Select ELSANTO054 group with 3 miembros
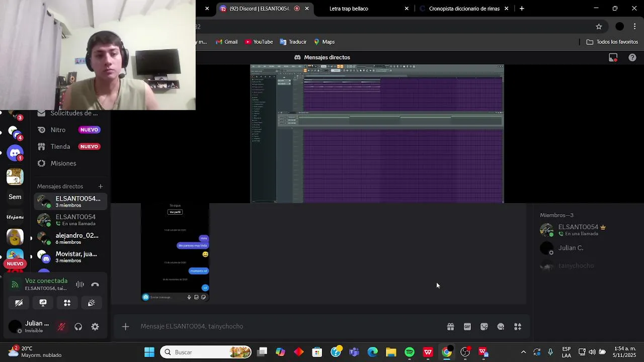The image size is (644, 362). [x=70, y=202]
